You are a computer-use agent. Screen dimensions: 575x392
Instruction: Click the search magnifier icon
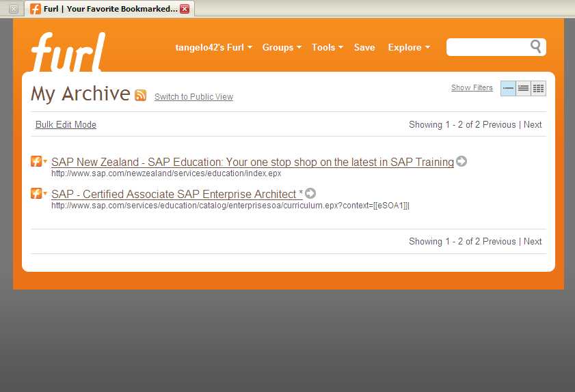point(536,46)
